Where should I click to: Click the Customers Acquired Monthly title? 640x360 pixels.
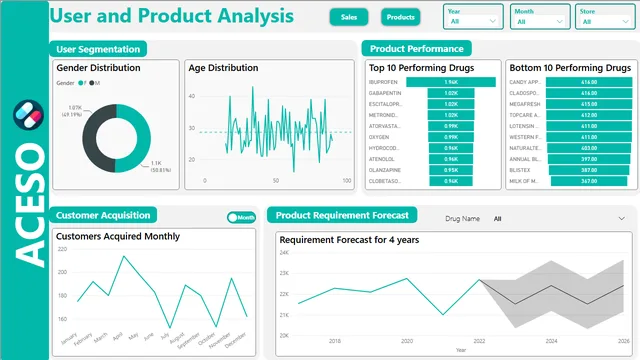tap(118, 236)
